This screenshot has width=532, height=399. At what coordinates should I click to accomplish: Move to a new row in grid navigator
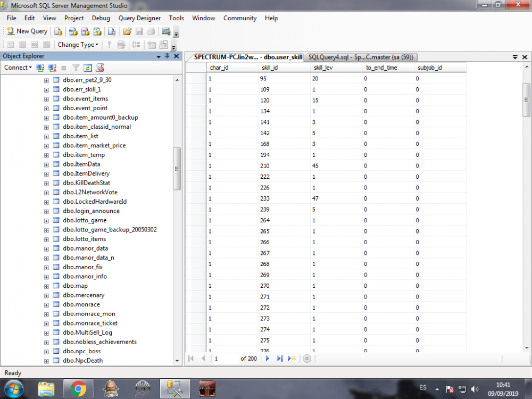pyautogui.click(x=292, y=359)
